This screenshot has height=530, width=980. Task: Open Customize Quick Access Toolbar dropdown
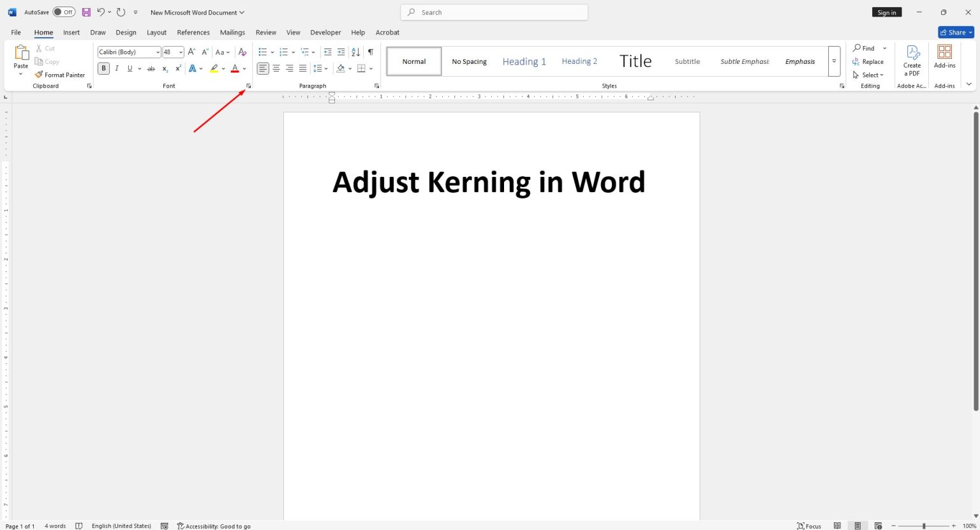click(135, 12)
